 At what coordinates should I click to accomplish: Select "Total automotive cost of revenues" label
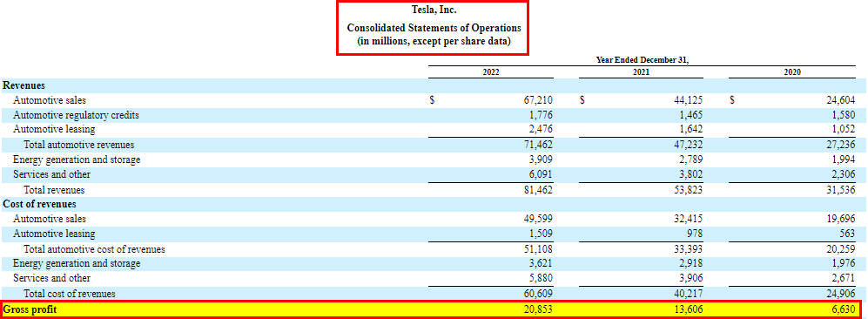94,249
